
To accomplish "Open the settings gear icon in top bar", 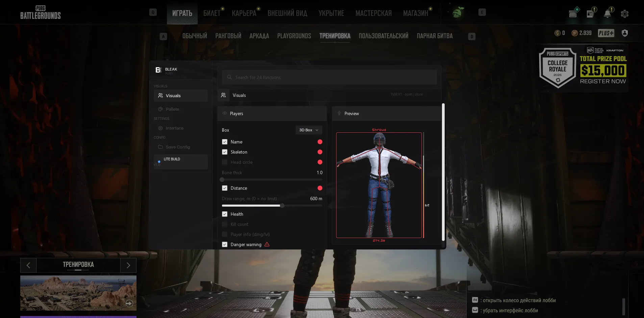I will pos(624,14).
